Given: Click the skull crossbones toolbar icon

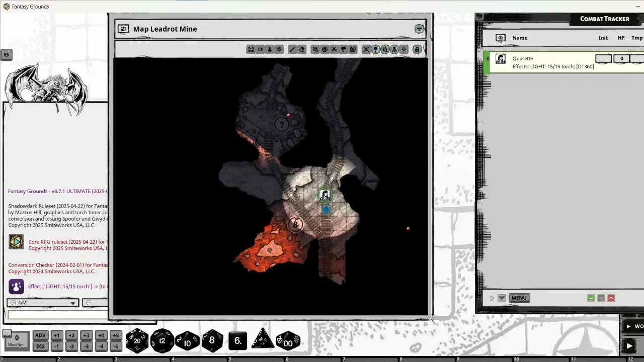Looking at the screenshot, I should (x=366, y=49).
